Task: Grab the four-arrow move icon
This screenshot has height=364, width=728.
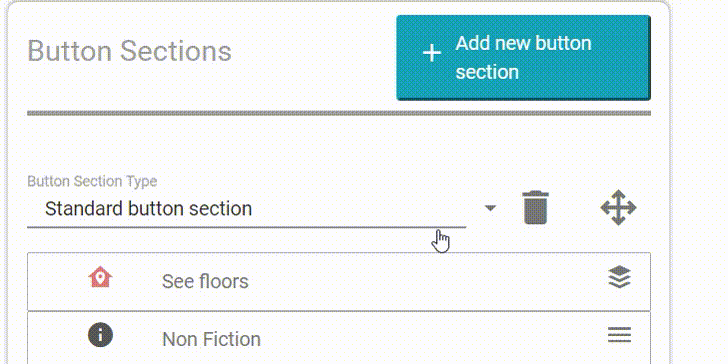Action: [618, 208]
